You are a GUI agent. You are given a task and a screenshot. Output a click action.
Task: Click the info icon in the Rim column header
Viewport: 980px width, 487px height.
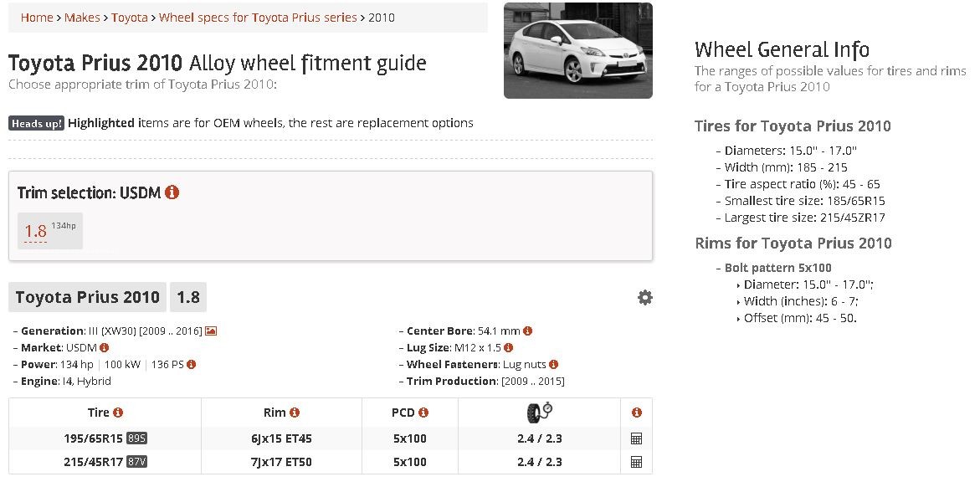click(x=295, y=413)
